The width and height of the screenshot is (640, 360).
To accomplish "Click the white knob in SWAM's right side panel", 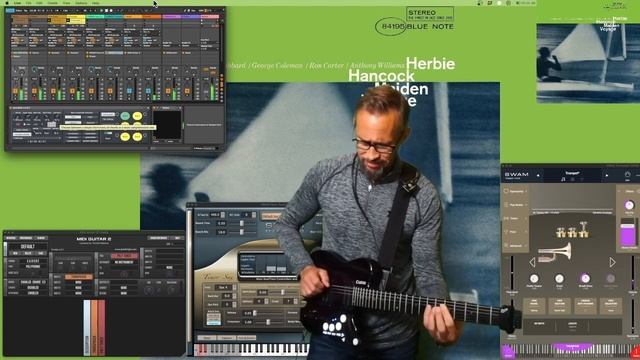I will (x=629, y=205).
